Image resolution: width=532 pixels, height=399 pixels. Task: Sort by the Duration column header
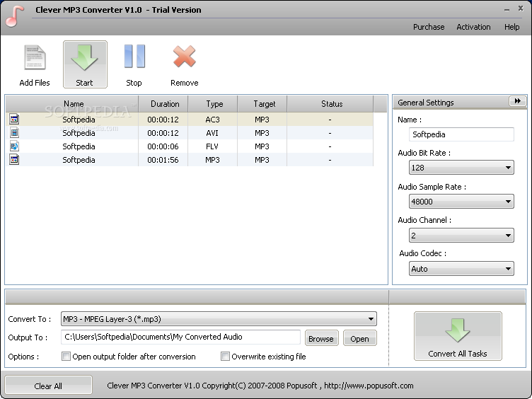[x=163, y=104]
